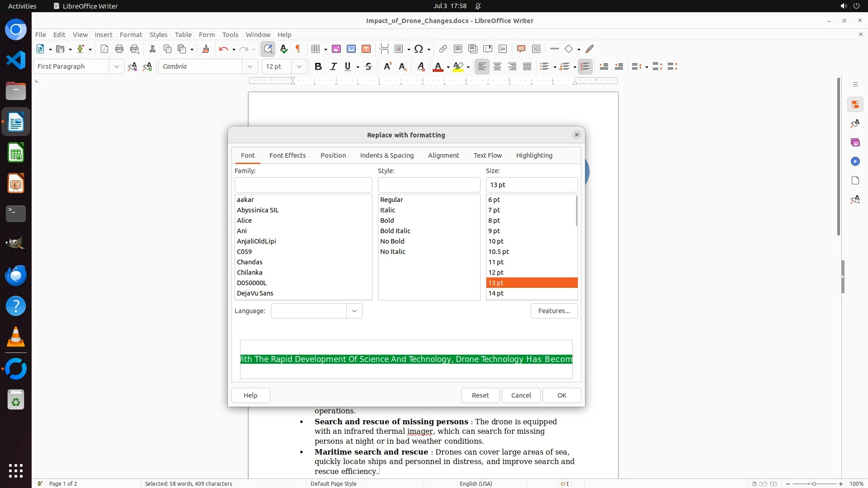Switch to the Font Effects tab
Viewport: 868px width, 488px height.
coord(288,155)
